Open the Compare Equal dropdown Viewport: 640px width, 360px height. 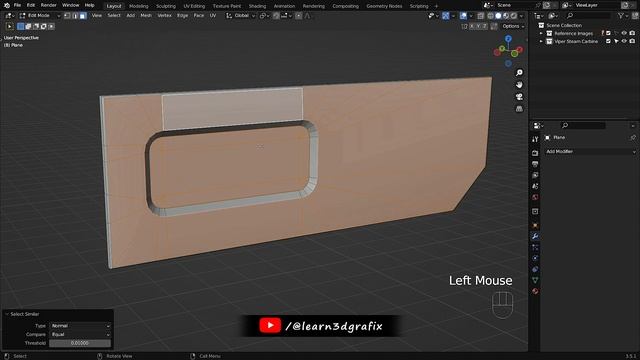pos(80,334)
